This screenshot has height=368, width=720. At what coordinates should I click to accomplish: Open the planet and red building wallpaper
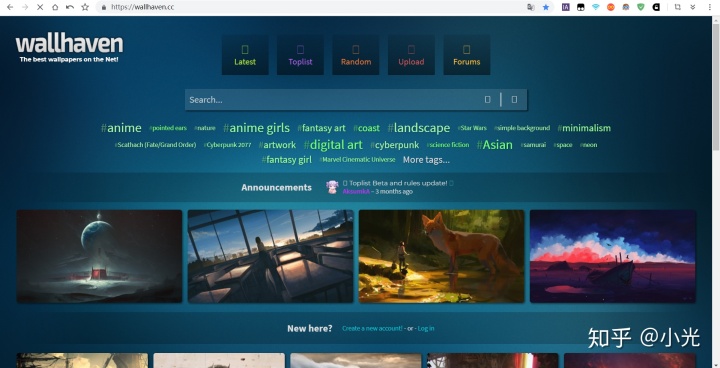click(99, 256)
